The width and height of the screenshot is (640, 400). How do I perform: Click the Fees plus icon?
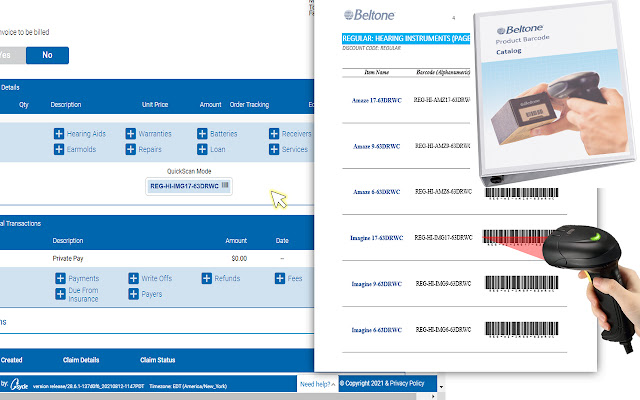(280, 278)
